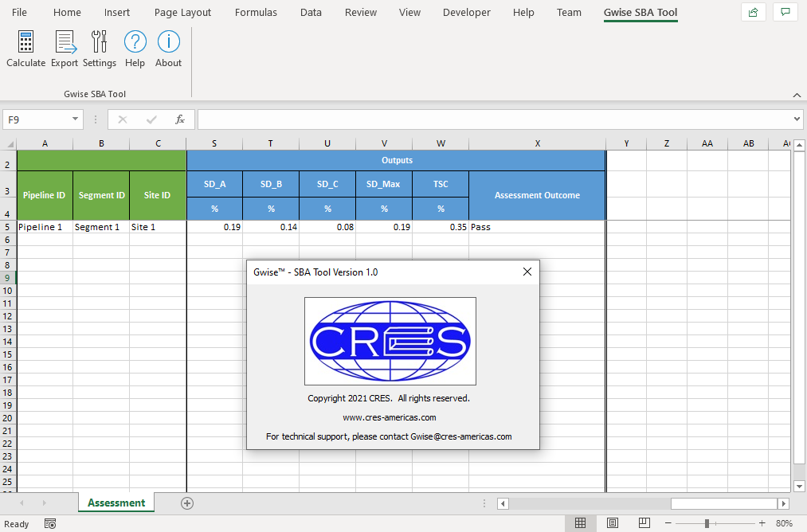Click the next sheet navigation arrow

[x=45, y=503]
